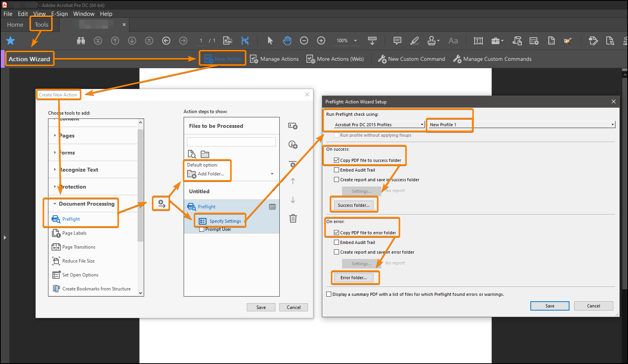Delete the Preflight step with the trash icon

(x=292, y=218)
